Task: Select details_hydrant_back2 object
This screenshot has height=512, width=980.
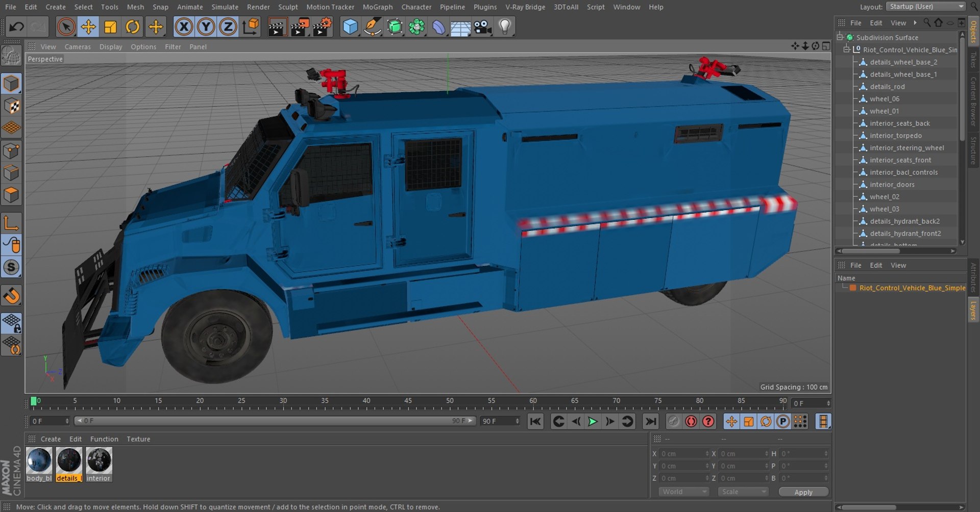Action: (905, 221)
